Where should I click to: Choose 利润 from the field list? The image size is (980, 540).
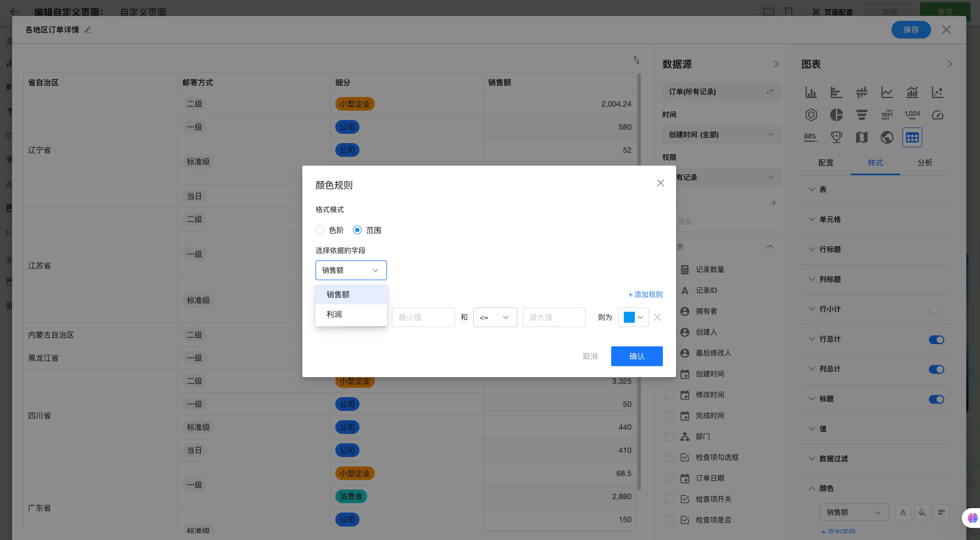tap(334, 314)
